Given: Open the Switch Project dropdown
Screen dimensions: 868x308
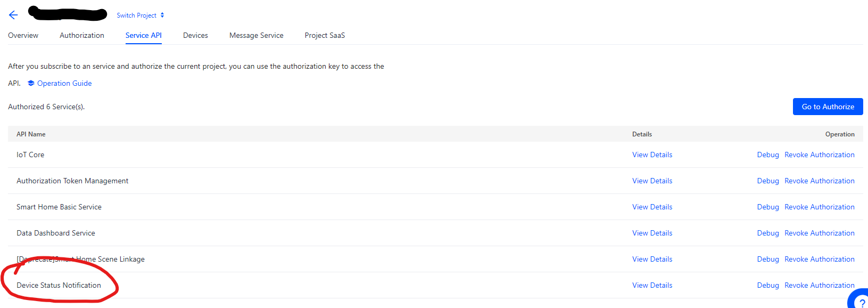Looking at the screenshot, I should point(140,15).
